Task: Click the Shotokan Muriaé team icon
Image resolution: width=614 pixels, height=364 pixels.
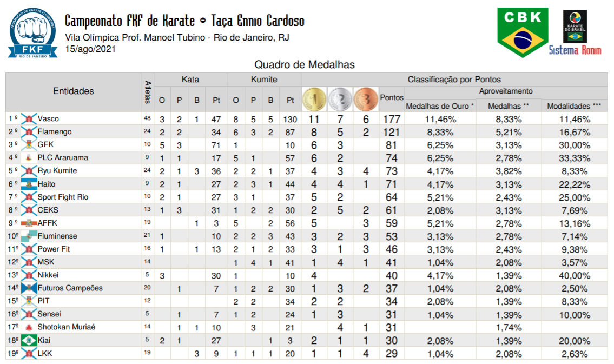Action: [x=29, y=327]
